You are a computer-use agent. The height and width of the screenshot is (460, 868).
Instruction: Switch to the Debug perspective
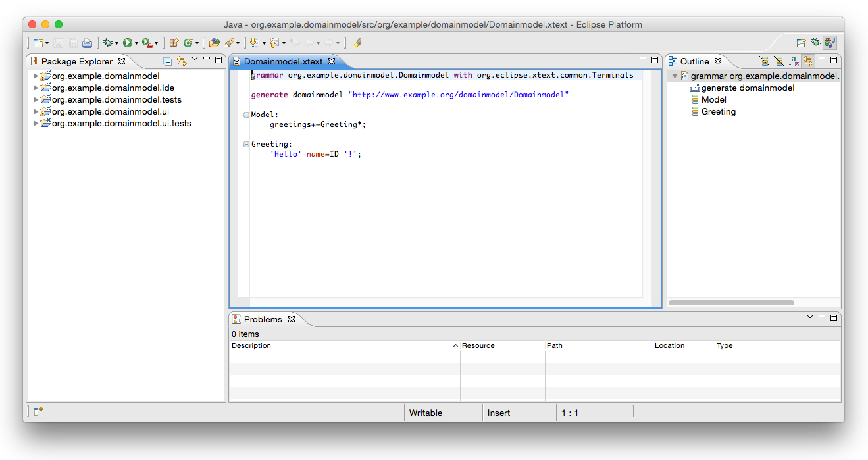pyautogui.click(x=815, y=43)
